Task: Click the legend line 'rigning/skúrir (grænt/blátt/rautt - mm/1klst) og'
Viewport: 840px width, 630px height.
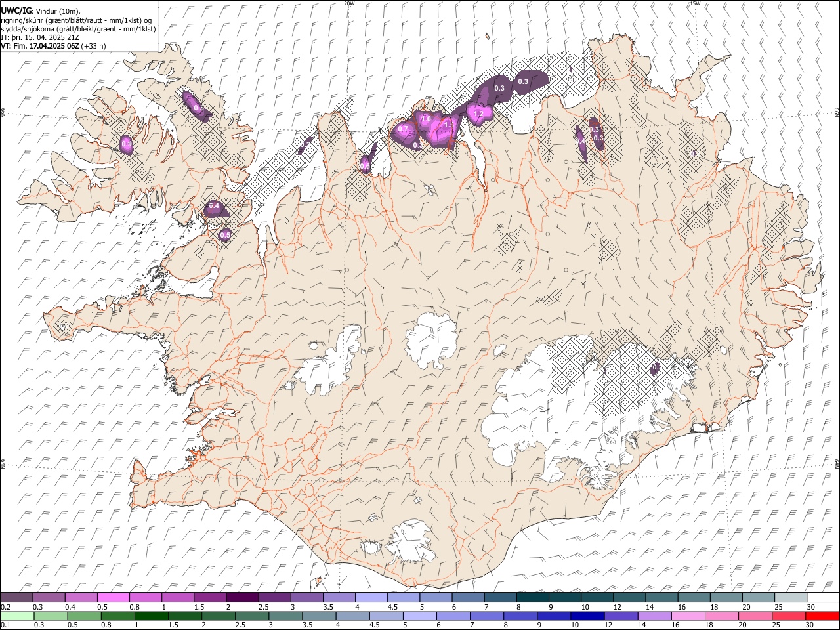Action: [76, 20]
